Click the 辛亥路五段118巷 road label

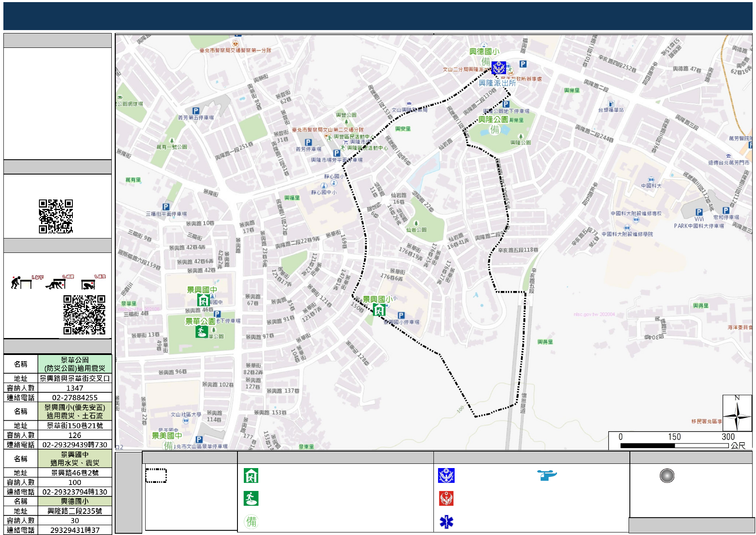(518, 250)
